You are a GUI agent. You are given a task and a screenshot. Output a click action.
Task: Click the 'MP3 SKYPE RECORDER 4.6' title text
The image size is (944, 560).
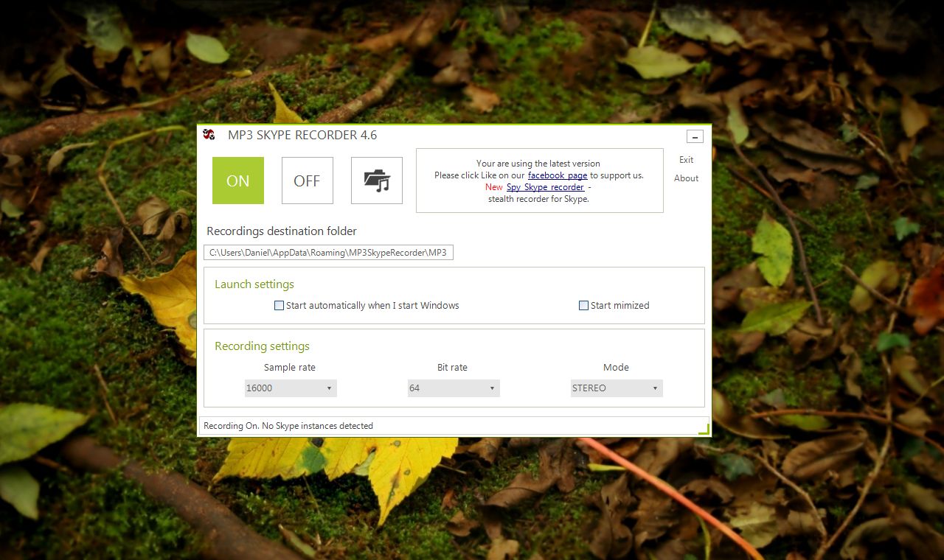pyautogui.click(x=302, y=135)
